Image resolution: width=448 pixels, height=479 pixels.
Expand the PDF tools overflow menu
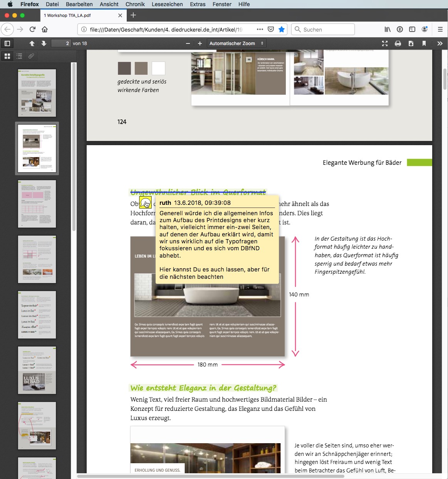tap(440, 44)
